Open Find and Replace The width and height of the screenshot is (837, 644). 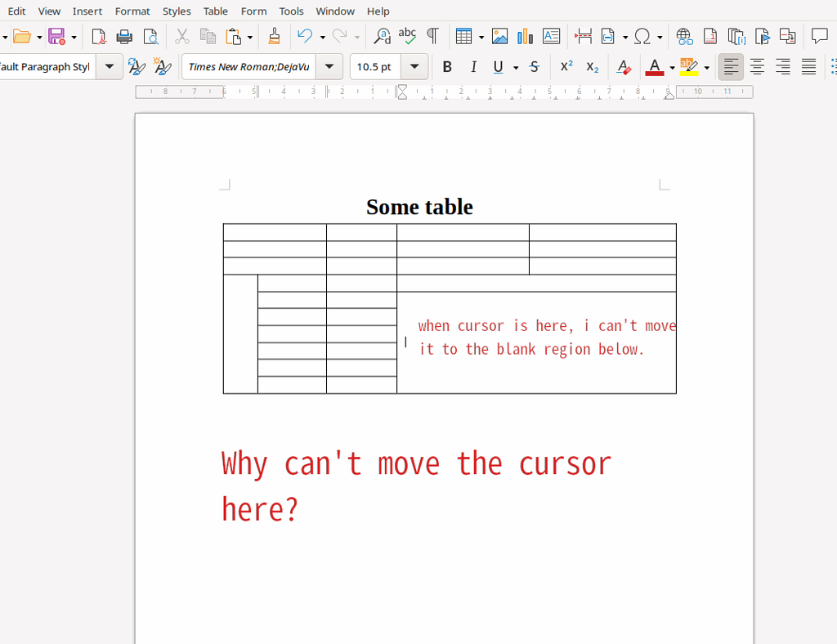point(381,36)
